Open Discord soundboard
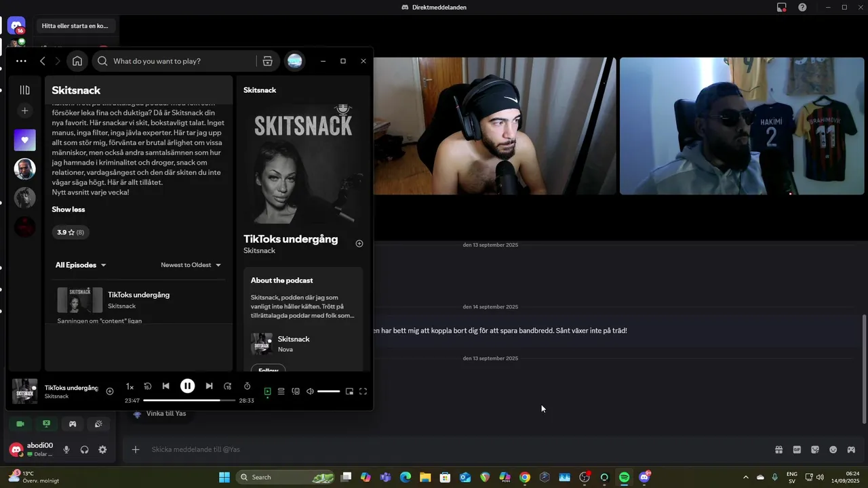This screenshot has height=488, width=868. [x=98, y=424]
